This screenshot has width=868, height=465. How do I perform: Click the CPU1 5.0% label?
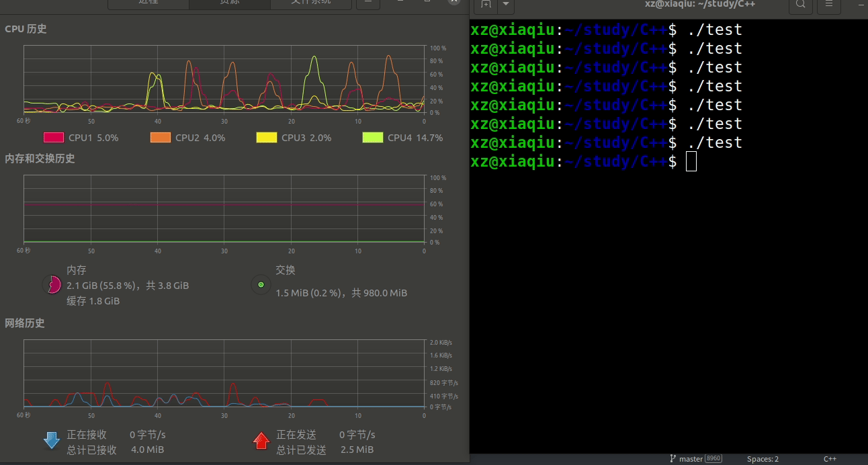coord(93,138)
